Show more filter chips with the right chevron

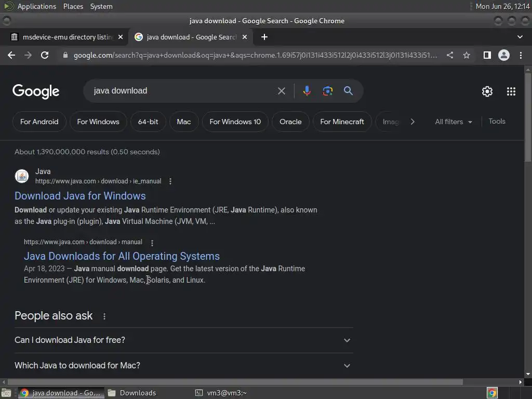click(413, 122)
